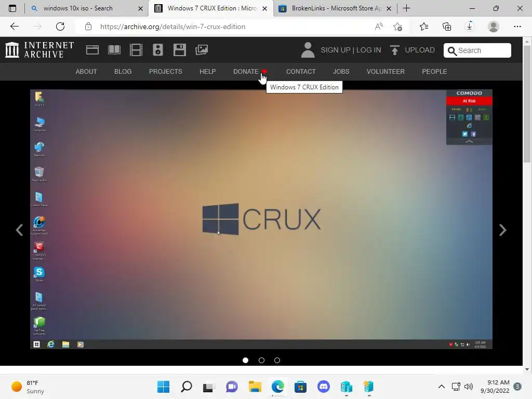
Task: Open the Video film strip icon
Action: coord(136,50)
